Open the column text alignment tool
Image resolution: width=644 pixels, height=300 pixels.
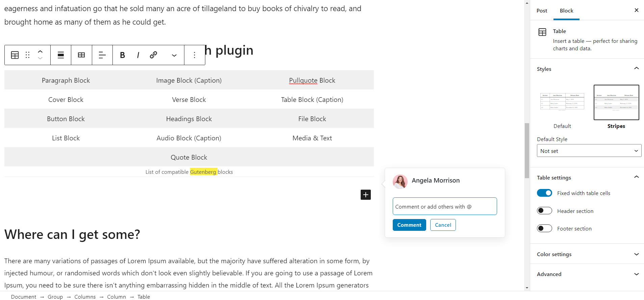pos(102,55)
